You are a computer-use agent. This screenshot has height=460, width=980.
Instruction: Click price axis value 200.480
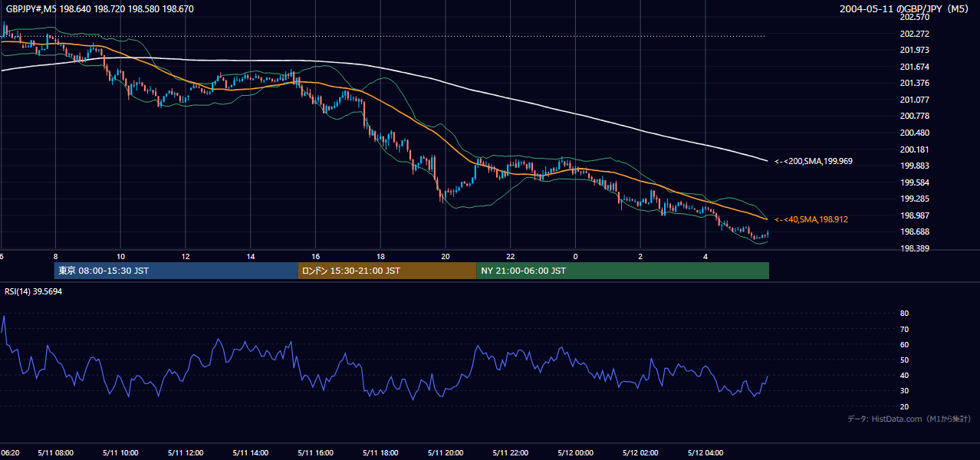pos(914,133)
